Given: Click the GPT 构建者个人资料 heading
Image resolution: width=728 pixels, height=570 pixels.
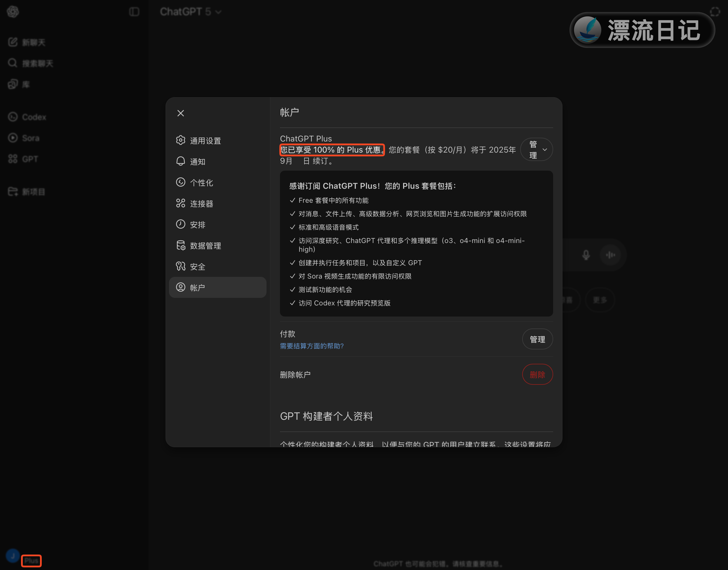Looking at the screenshot, I should tap(326, 416).
